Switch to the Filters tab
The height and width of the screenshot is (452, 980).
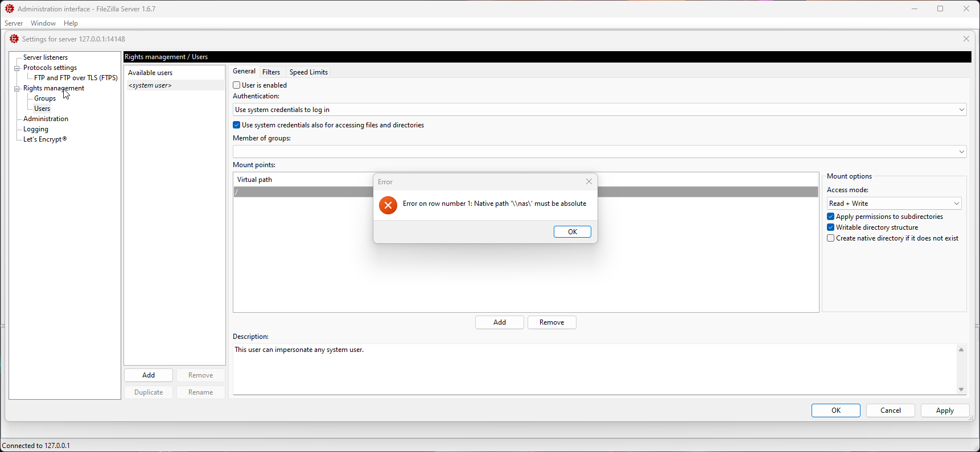(271, 72)
